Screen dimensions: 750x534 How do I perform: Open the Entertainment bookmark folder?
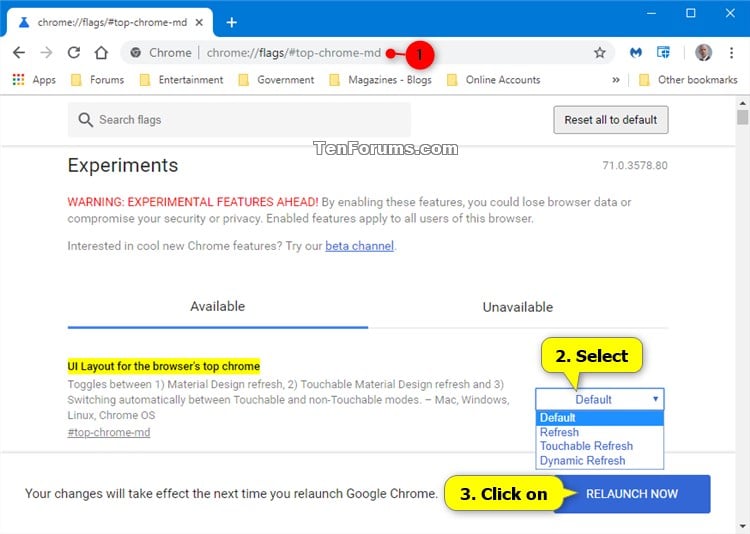[182, 79]
